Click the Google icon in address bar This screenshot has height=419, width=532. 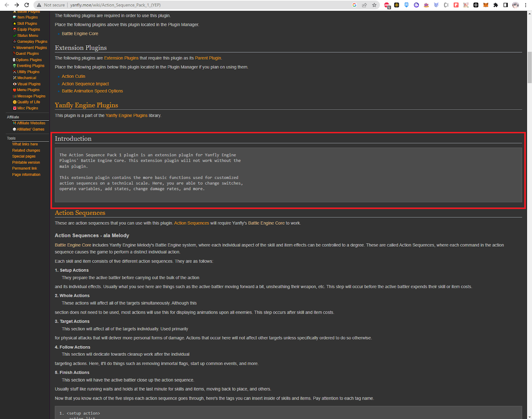click(x=354, y=5)
